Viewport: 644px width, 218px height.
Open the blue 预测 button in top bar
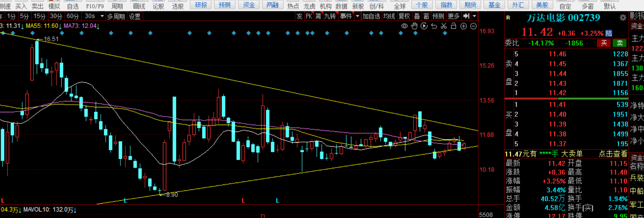[x=225, y=5]
